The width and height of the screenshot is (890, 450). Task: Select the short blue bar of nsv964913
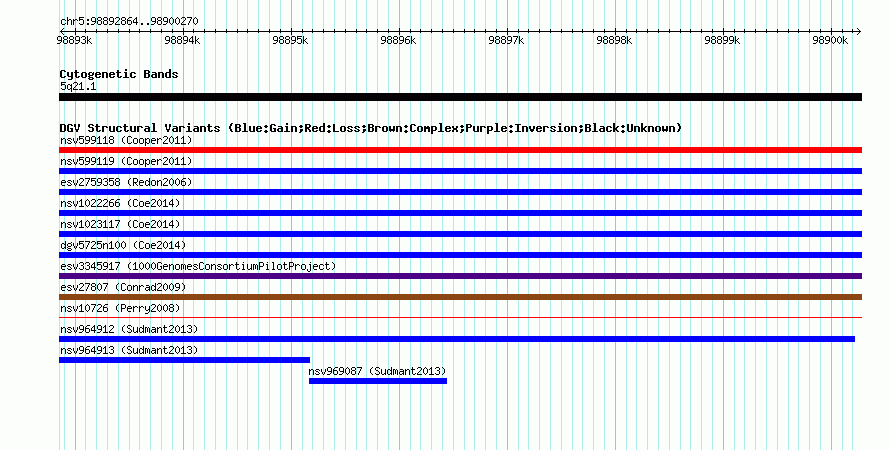184,360
